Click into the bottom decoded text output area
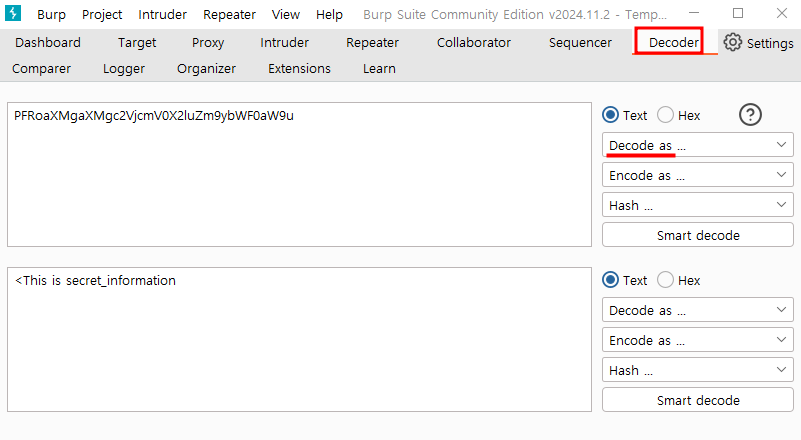Viewport: 801px width, 440px height. click(x=299, y=339)
